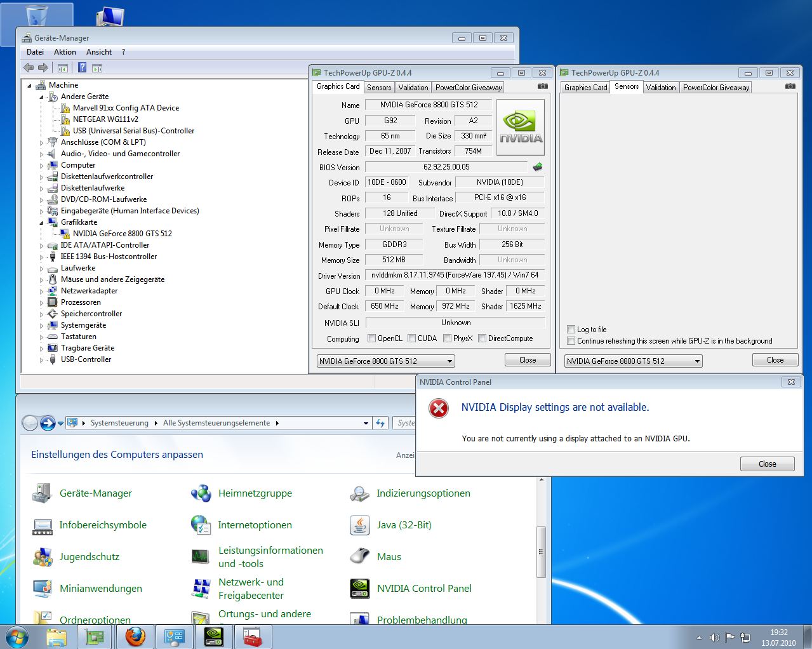Click the Problembehandlung link
The height and width of the screenshot is (649, 812).
[422, 620]
